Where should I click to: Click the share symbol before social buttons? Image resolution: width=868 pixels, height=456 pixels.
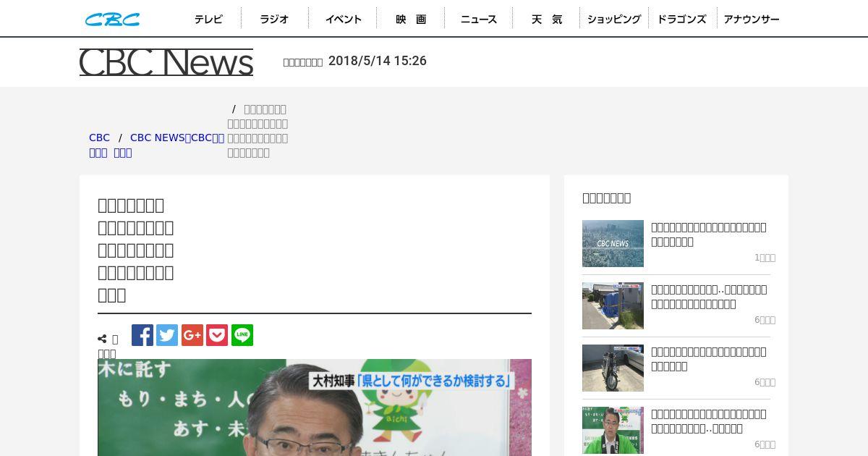pyautogui.click(x=103, y=339)
